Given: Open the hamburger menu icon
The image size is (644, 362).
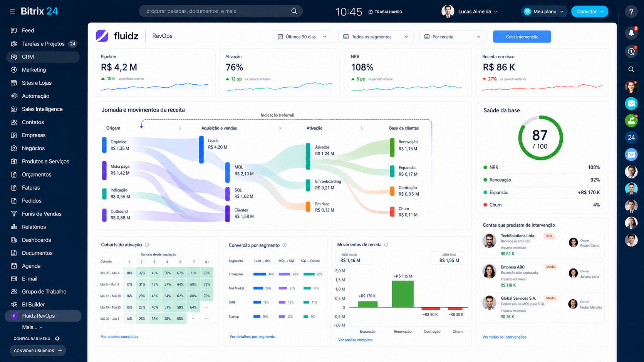Looking at the screenshot, I should click(x=12, y=11).
